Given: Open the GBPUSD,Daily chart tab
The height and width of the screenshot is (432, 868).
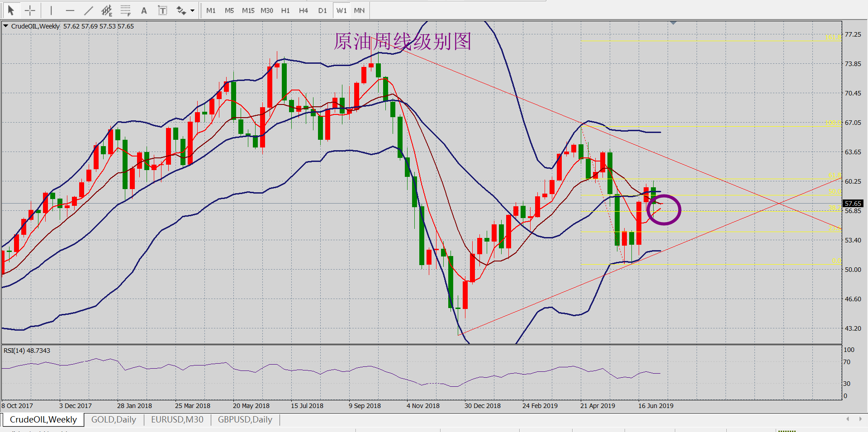Looking at the screenshot, I should tap(245, 419).
